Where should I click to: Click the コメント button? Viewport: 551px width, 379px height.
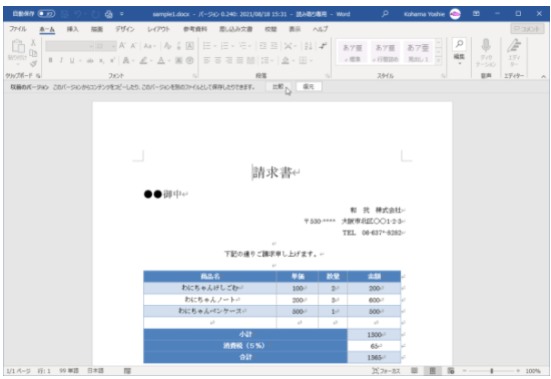527,29
